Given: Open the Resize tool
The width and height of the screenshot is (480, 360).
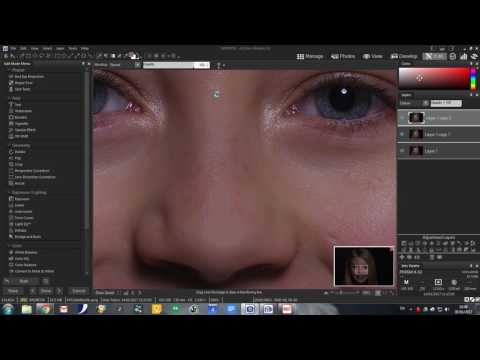Looking at the screenshot, I should pos(17,183).
